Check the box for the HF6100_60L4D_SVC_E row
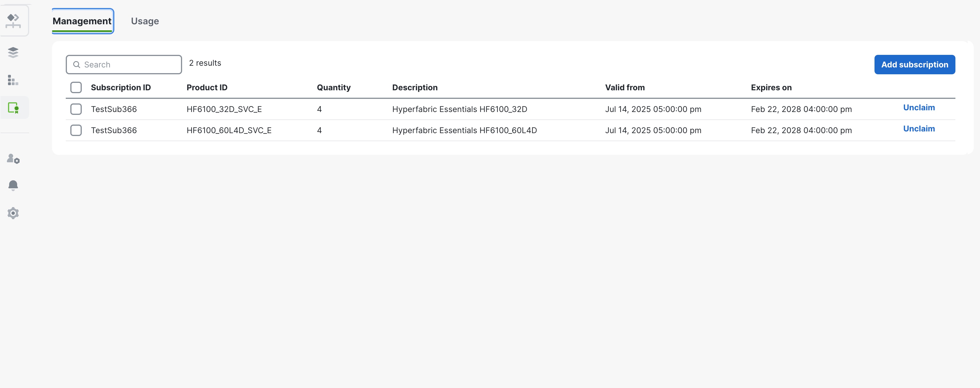980x388 pixels. (76, 130)
